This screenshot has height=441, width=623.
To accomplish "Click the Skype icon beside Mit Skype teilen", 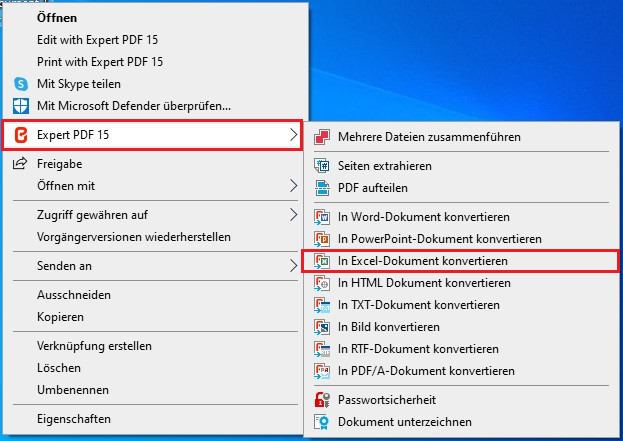I will [21, 84].
